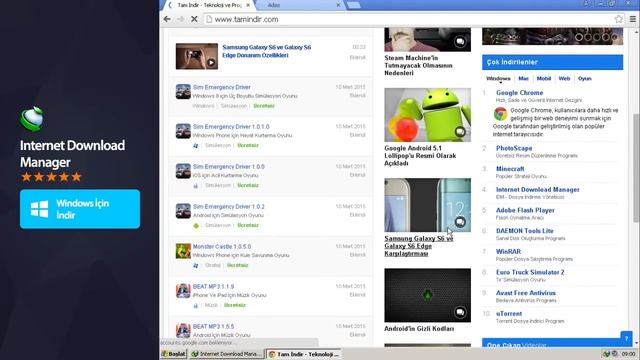640x360 pixels.
Task: Open a new tab button
Action: pos(353,5)
